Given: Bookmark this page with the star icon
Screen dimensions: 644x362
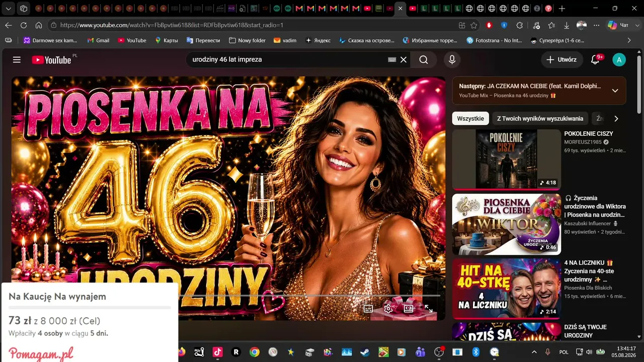Looking at the screenshot, I should tap(474, 25).
